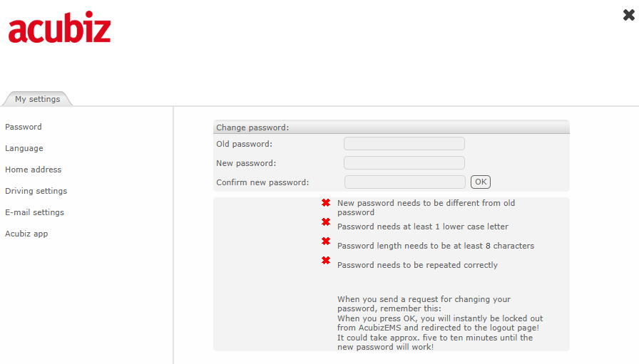Open Language settings

(x=24, y=148)
